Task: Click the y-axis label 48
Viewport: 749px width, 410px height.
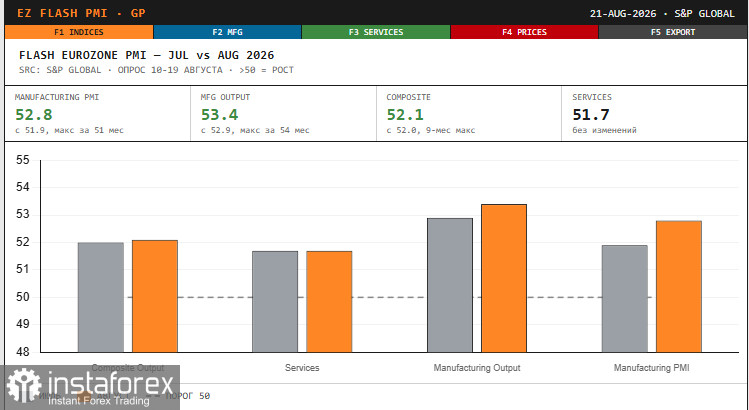Action: (22, 352)
